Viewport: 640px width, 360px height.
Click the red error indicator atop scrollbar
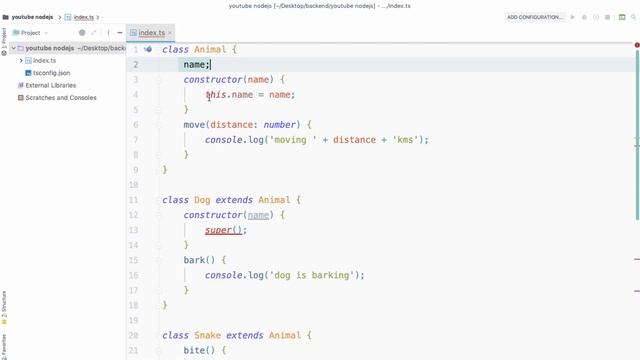coord(637,45)
